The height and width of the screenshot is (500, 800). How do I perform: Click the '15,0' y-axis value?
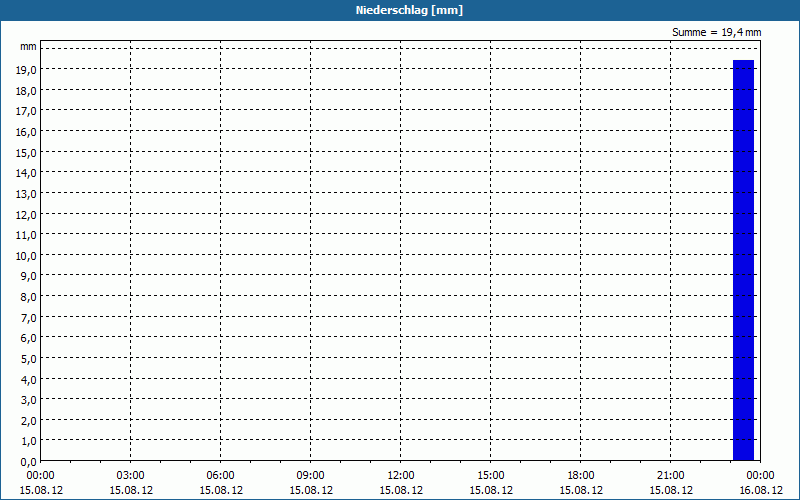click(26, 152)
